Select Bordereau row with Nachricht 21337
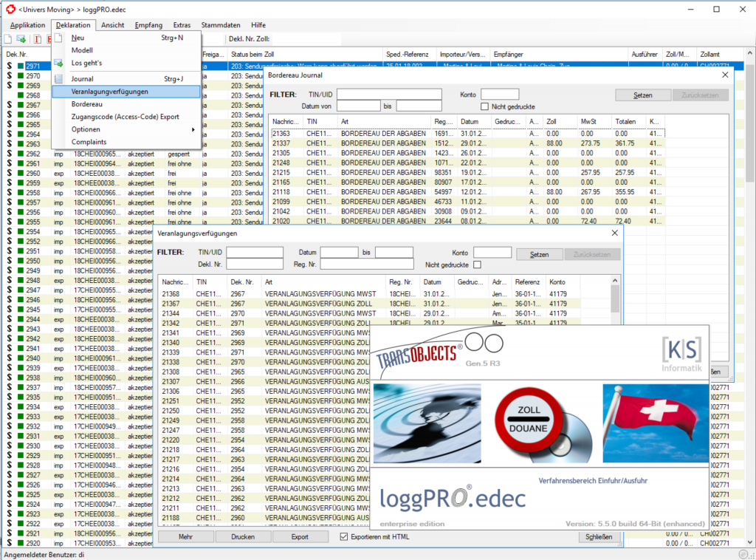Image resolution: width=756 pixels, height=560 pixels. (x=467, y=143)
